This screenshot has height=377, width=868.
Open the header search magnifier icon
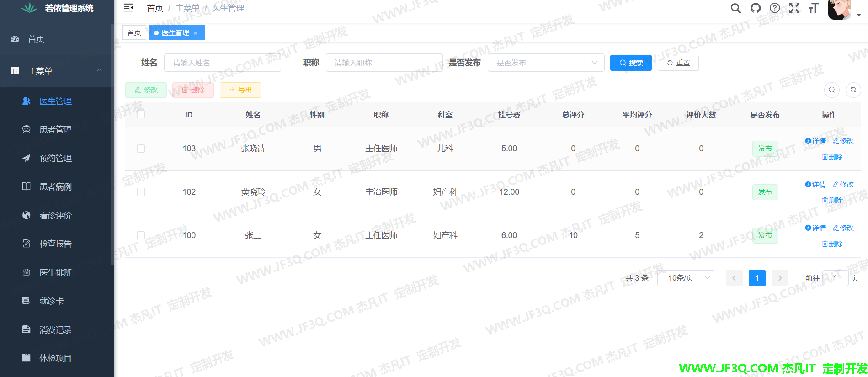click(735, 8)
